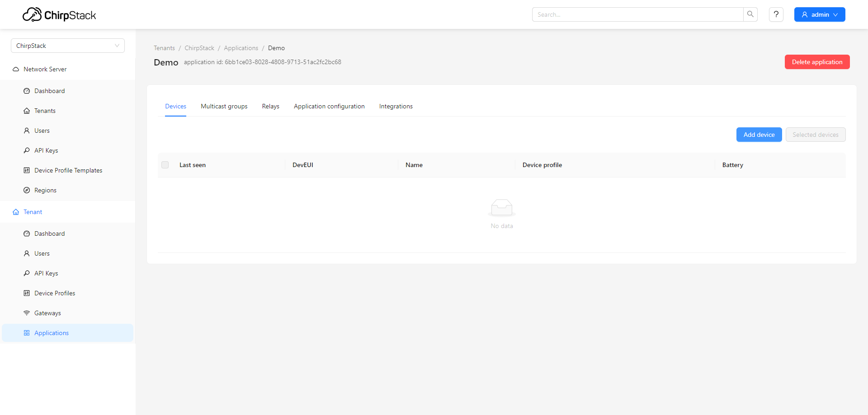Switch to the Multicast groups tab

(224, 106)
